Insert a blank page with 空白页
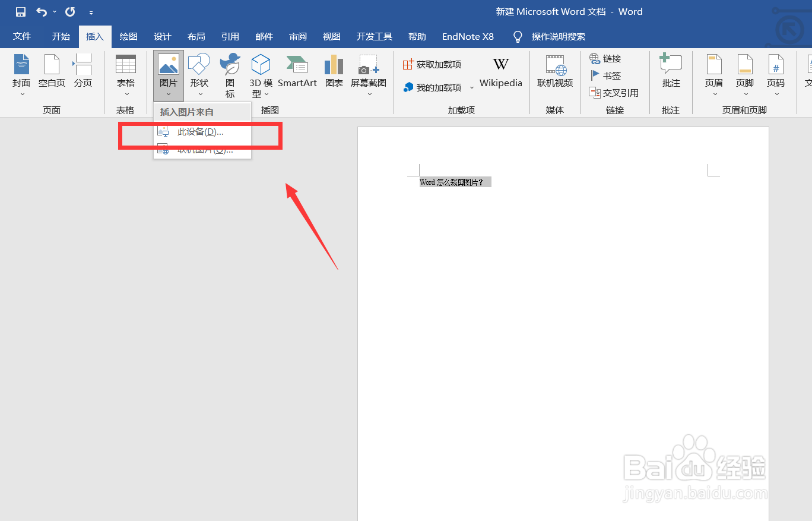 point(52,71)
